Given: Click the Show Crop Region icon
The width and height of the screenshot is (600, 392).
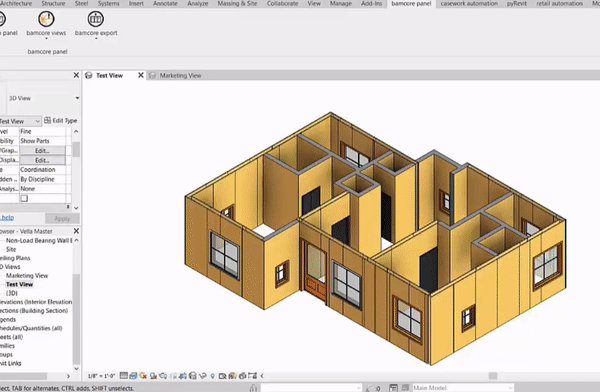Looking at the screenshot, I should coord(183,376).
